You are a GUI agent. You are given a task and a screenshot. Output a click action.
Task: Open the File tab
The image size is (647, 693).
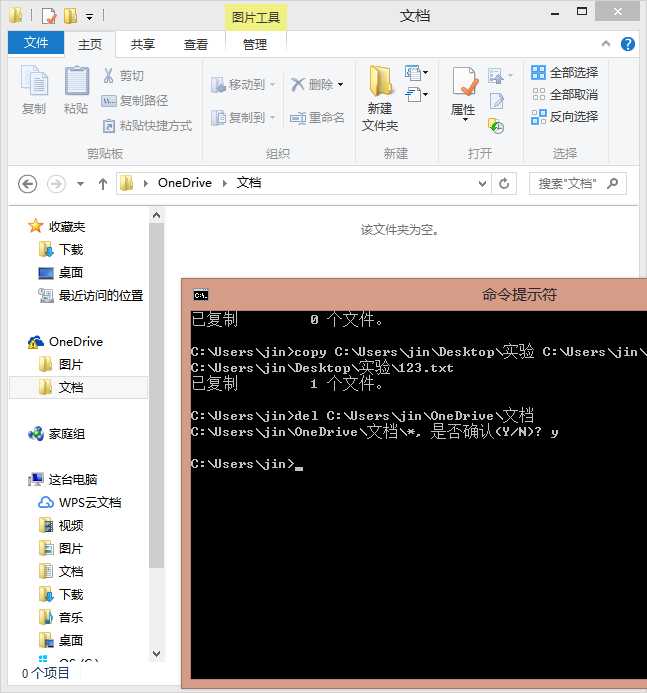[36, 43]
